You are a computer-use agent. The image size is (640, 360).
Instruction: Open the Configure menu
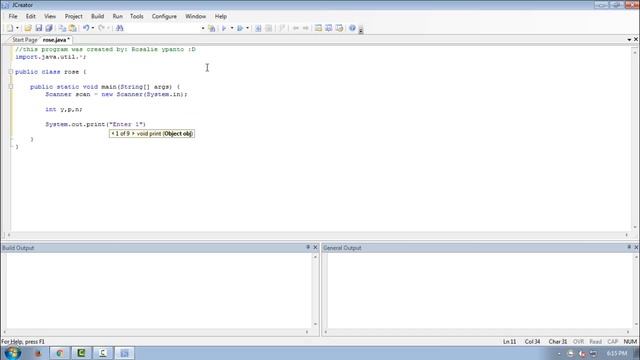pyautogui.click(x=164, y=16)
